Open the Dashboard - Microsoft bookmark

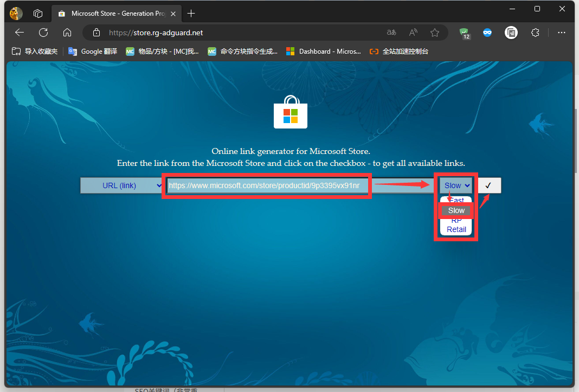click(x=324, y=52)
